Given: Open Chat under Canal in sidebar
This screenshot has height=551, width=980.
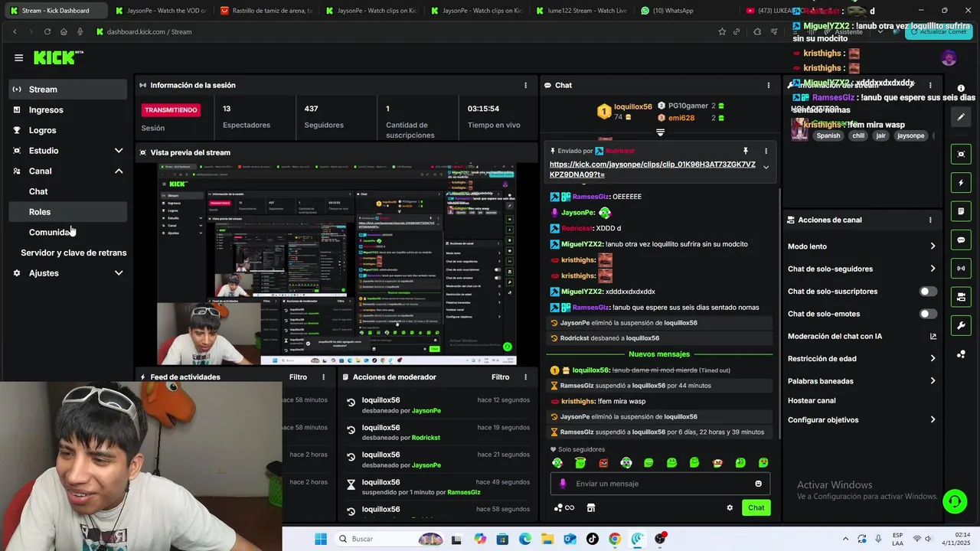Looking at the screenshot, I should [x=69, y=191].
